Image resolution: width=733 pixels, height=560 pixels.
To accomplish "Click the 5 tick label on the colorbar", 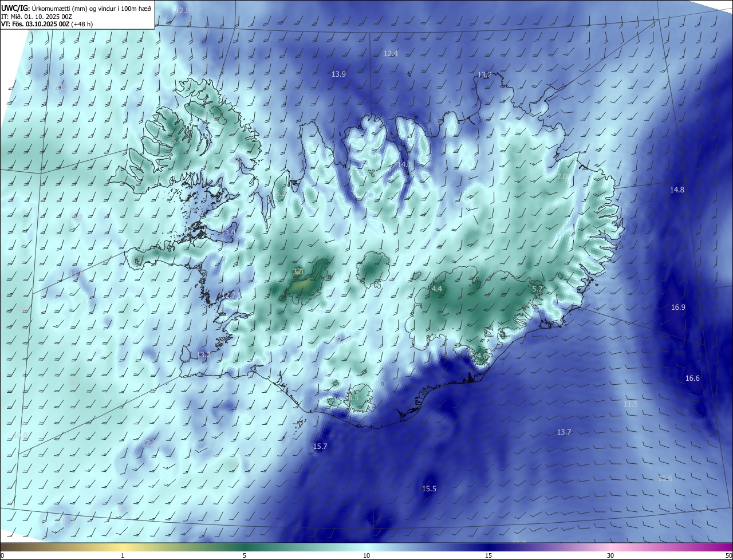I will 245,556.
